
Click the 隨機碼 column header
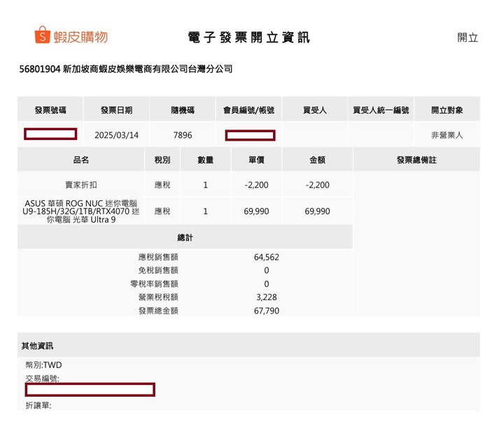point(183,111)
